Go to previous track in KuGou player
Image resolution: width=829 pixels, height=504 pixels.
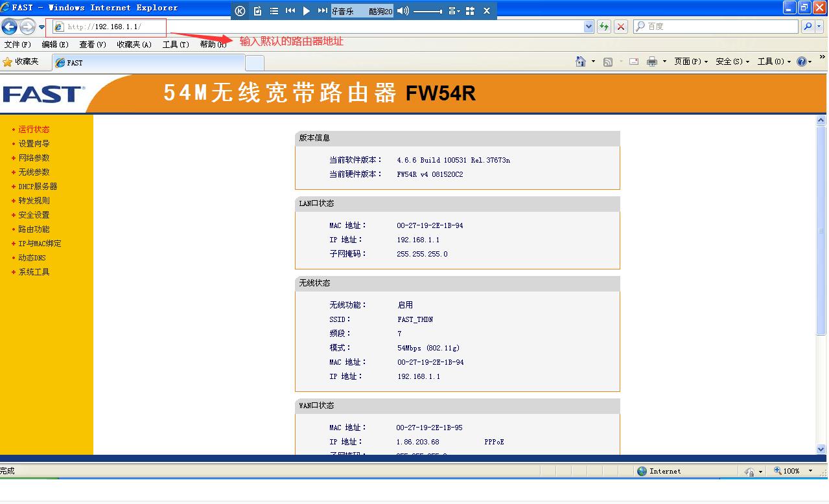(290, 10)
